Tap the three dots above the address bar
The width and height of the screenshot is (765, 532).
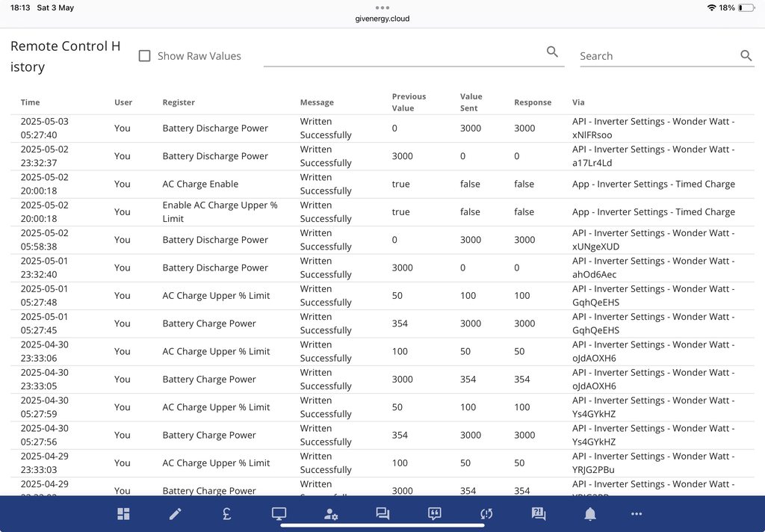[382, 7]
